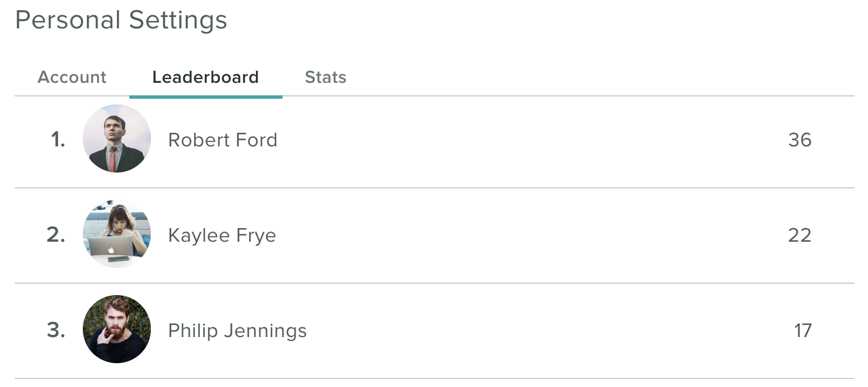Click the teal underline beneath Leaderboard
Viewport: 868px width, 387px height.
(206, 96)
